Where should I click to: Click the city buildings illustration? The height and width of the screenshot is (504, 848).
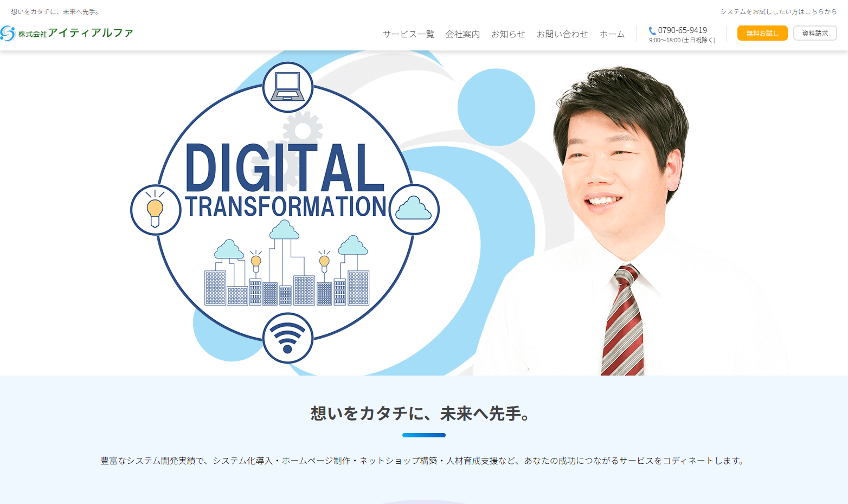point(287,263)
